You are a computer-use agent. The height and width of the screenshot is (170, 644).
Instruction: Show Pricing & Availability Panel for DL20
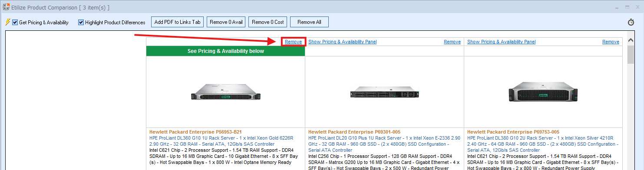point(343,42)
